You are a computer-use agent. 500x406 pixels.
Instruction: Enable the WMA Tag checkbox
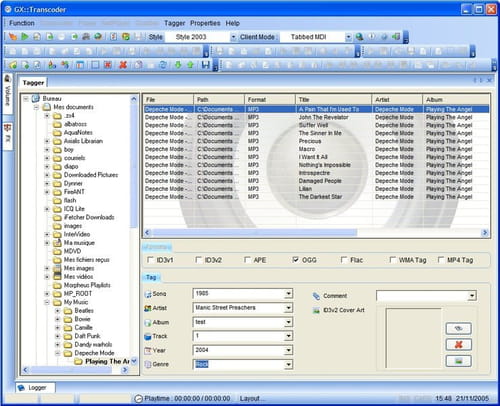coord(393,260)
